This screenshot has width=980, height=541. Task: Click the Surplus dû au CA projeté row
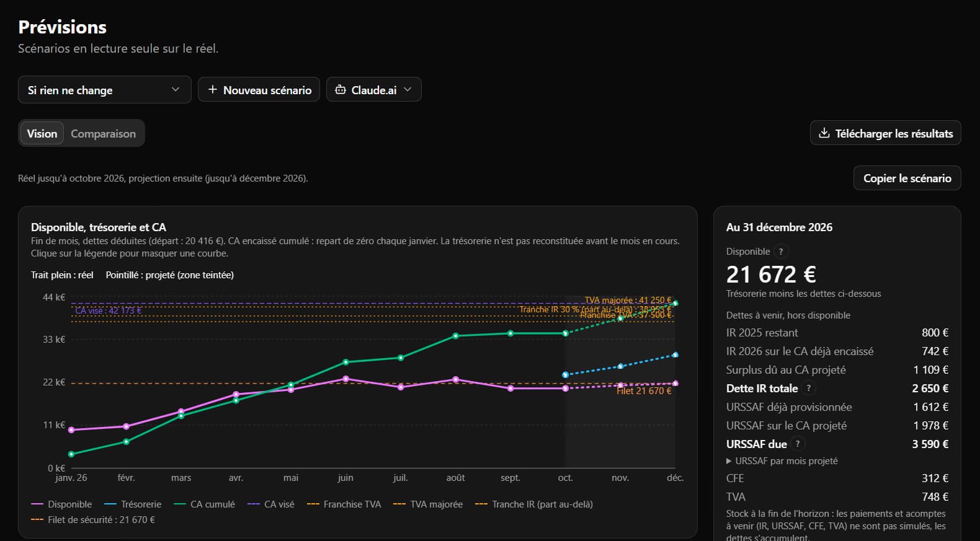(837, 370)
